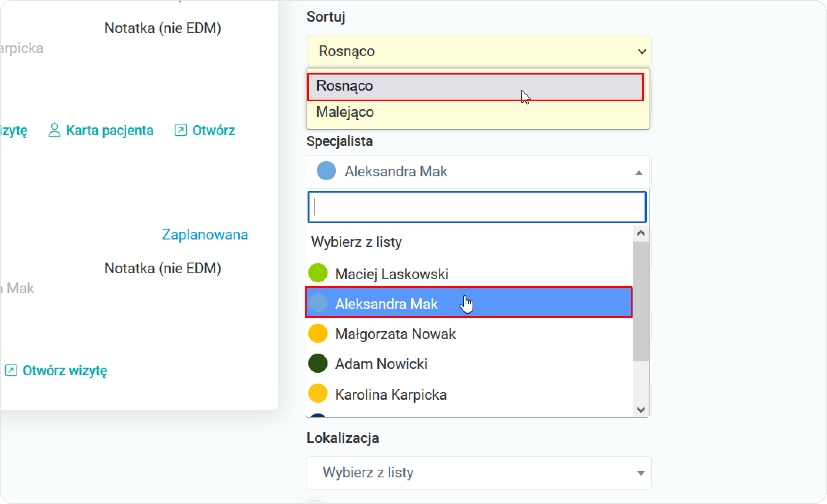The height and width of the screenshot is (504, 827).
Task: Open the Sortuj dropdown showing Rosnąco
Action: pyautogui.click(x=479, y=51)
